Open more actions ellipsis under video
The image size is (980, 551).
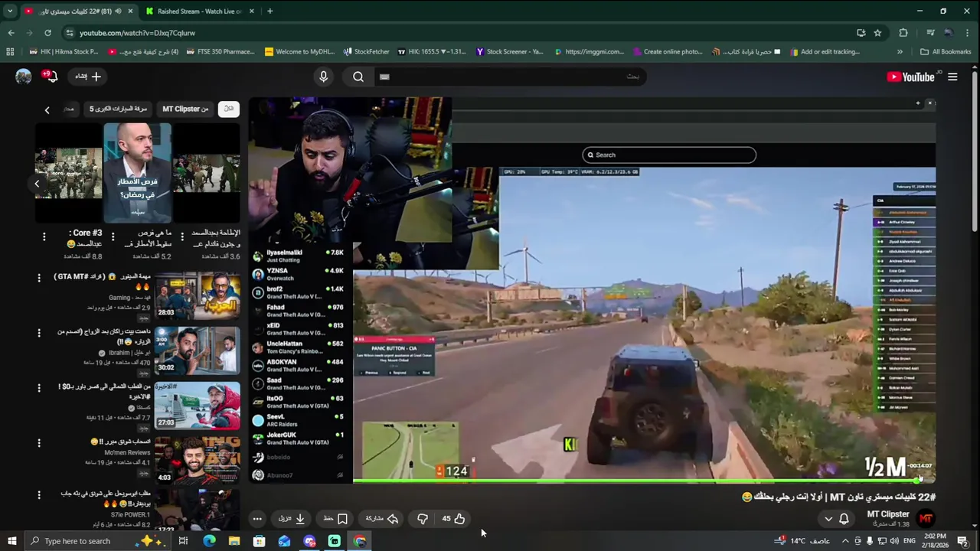pos(257,519)
